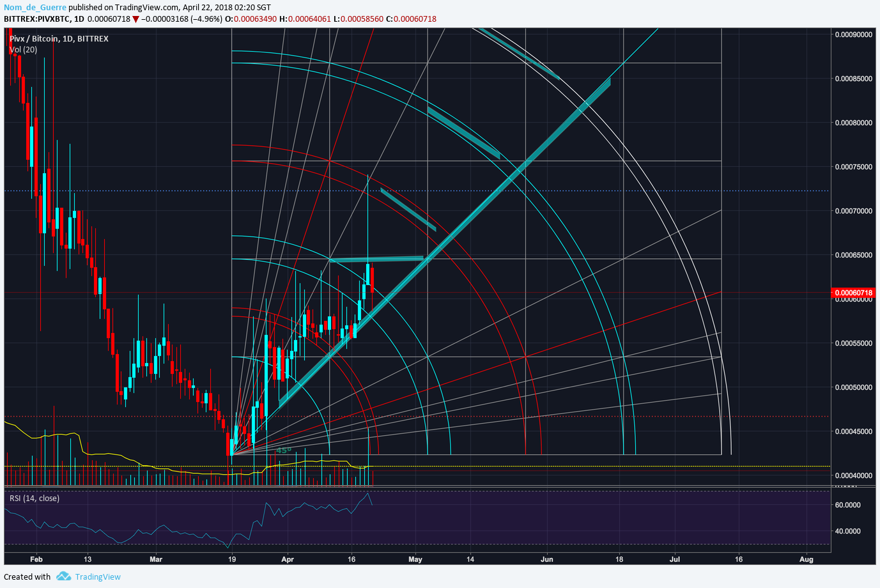This screenshot has height=588, width=880.
Task: Click the Mar label on time axis
Action: pyautogui.click(x=156, y=559)
